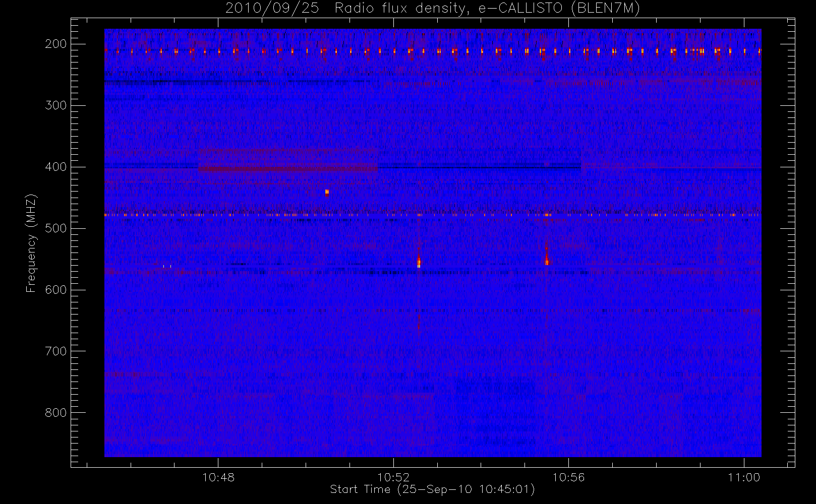Click the "Start Time (25-Sep-10 10:45:01)" label
Viewport: 816px width, 504px height.
coord(432,489)
